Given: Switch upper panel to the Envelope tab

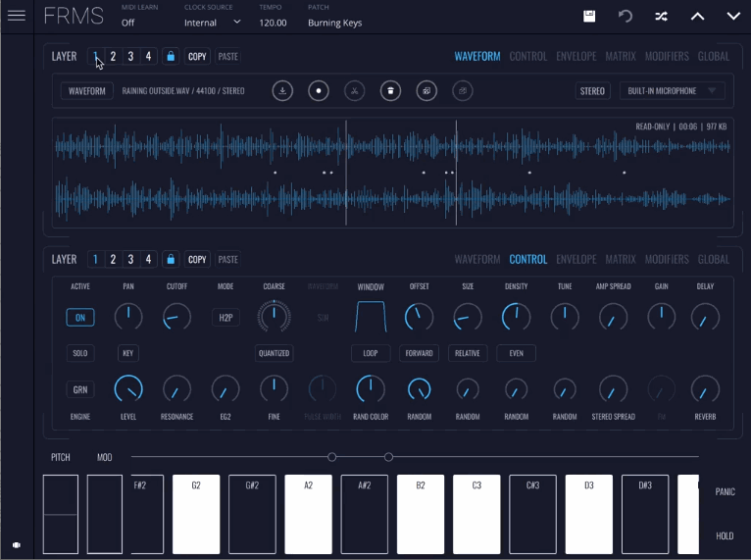Looking at the screenshot, I should pos(576,57).
